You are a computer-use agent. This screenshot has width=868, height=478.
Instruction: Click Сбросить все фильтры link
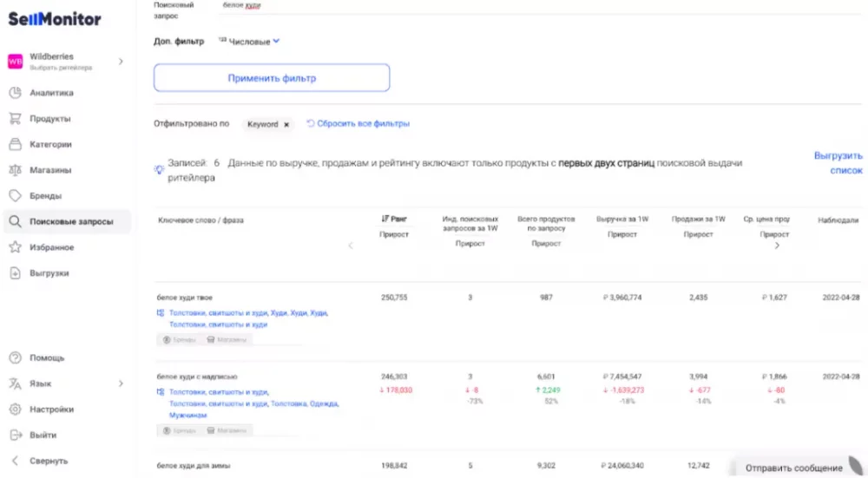pos(362,124)
